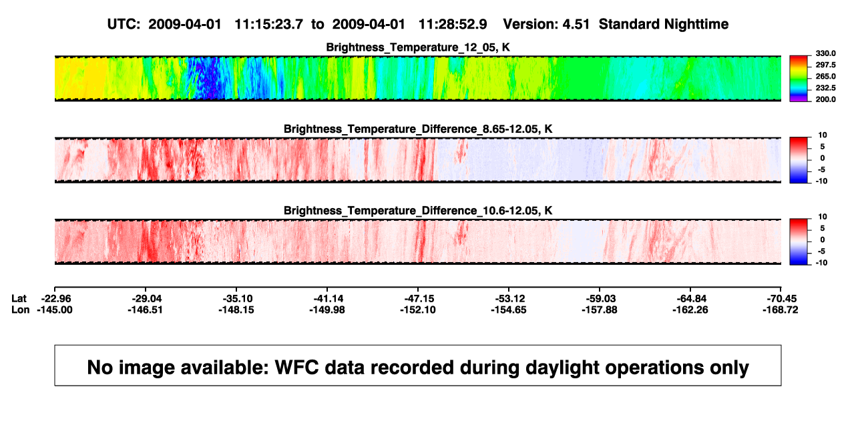Click the UTC end time 11:28:52.9
The image size is (868, 445).
[452, 24]
